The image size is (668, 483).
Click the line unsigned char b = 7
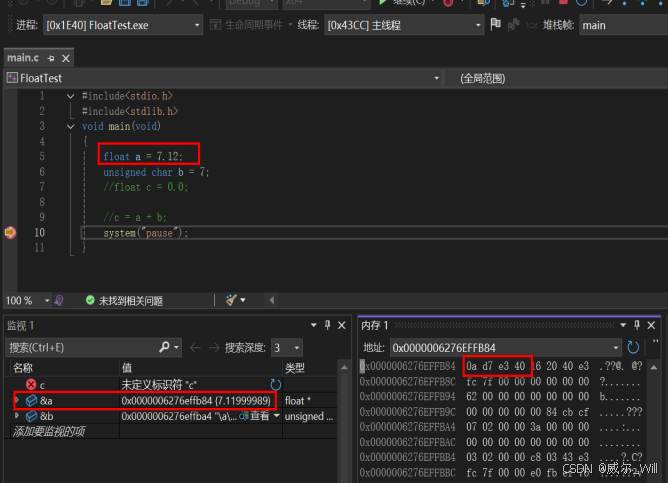click(x=156, y=172)
